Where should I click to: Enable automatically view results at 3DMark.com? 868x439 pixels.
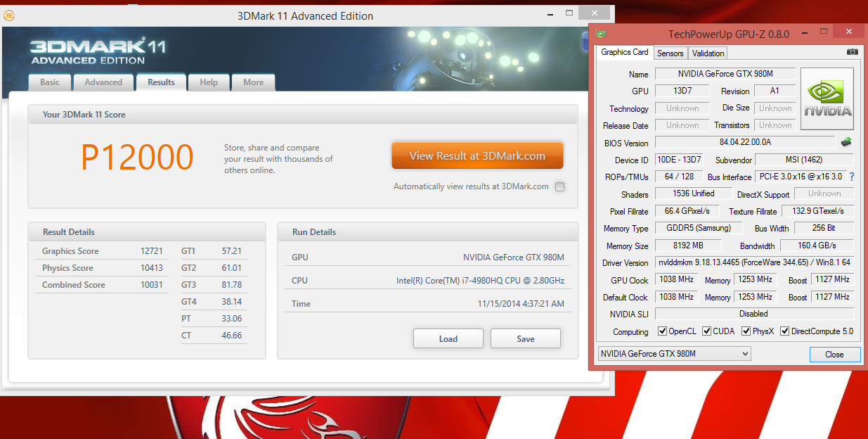coord(559,186)
